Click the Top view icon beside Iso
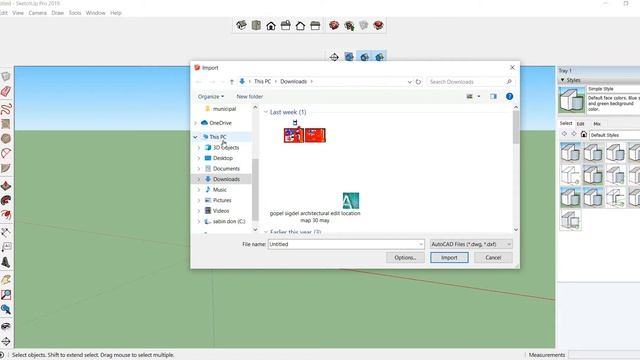This screenshot has height=360, width=640. point(256,25)
